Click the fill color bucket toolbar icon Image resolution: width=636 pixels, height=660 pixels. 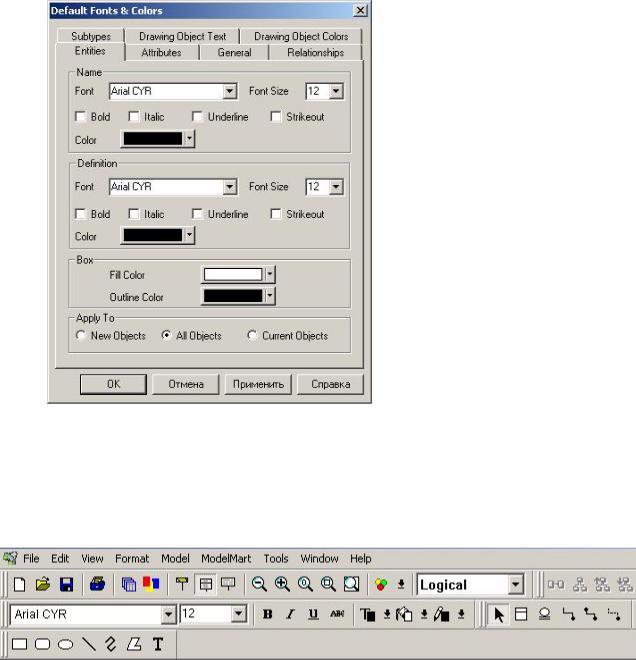pyautogui.click(x=404, y=615)
